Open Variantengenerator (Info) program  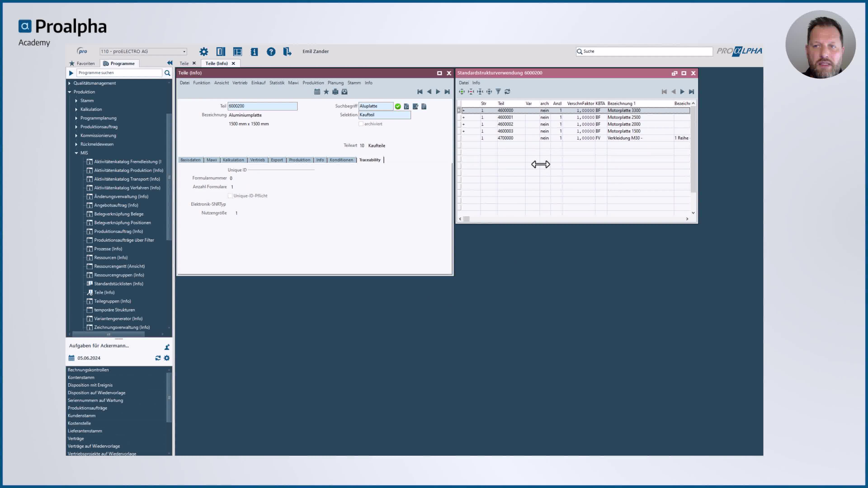pyautogui.click(x=118, y=319)
